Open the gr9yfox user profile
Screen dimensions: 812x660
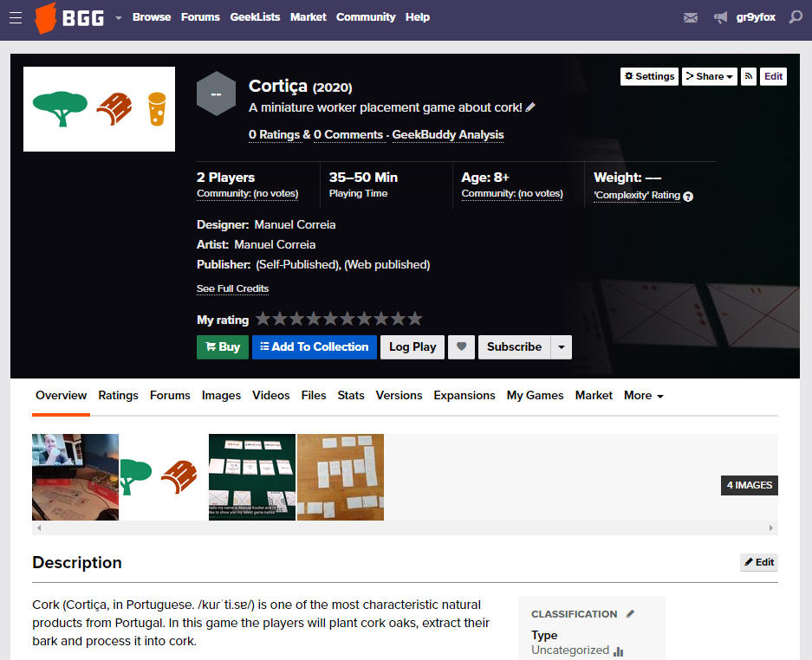(x=756, y=17)
